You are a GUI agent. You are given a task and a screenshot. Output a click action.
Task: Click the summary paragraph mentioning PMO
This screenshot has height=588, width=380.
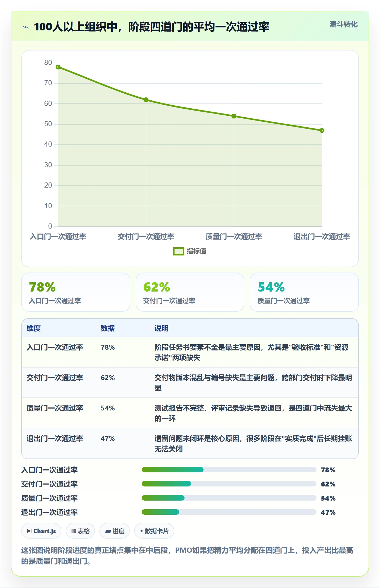[187, 556]
